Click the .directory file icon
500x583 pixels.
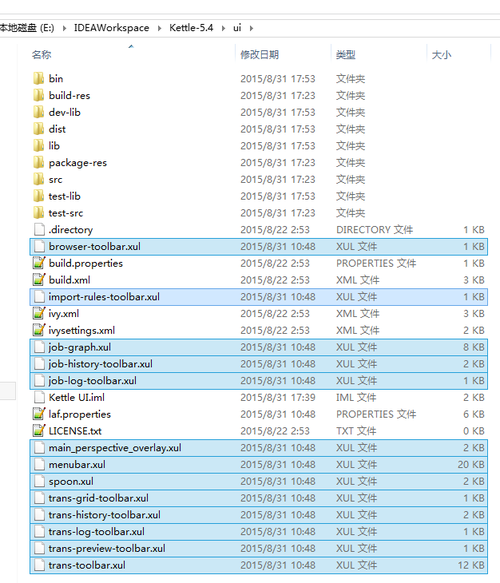coord(39,230)
